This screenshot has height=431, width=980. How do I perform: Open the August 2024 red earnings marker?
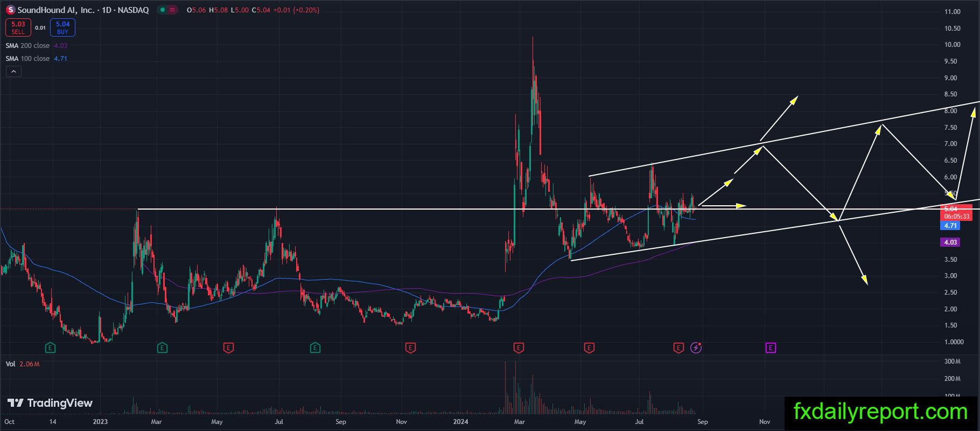click(x=678, y=348)
